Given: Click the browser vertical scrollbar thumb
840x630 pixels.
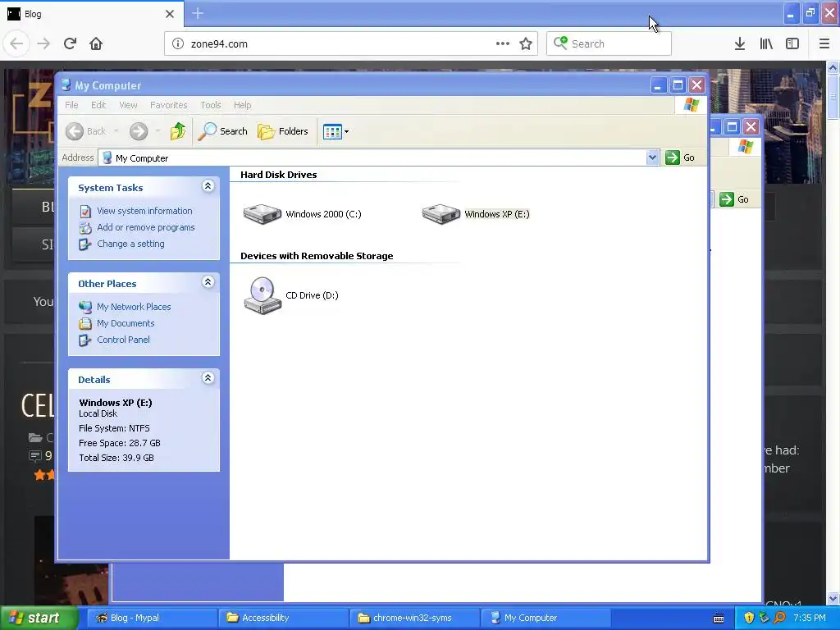Looking at the screenshot, I should pos(833,98).
